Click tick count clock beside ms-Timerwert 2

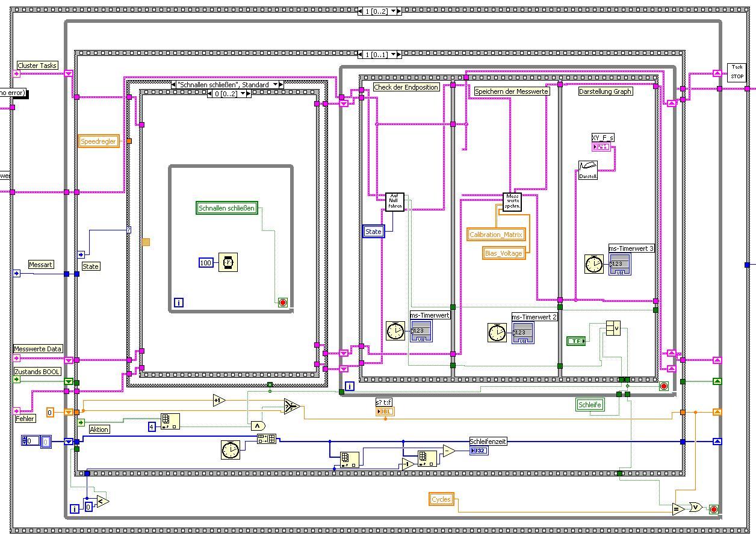497,333
